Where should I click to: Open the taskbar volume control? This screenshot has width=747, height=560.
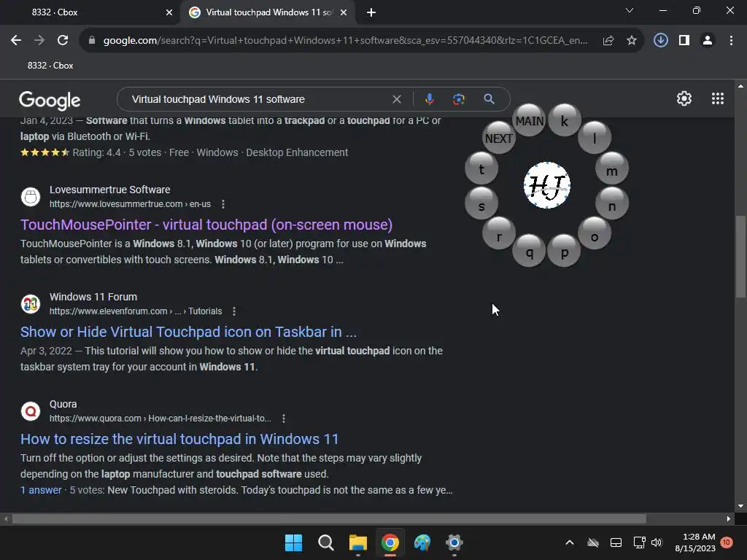(657, 542)
